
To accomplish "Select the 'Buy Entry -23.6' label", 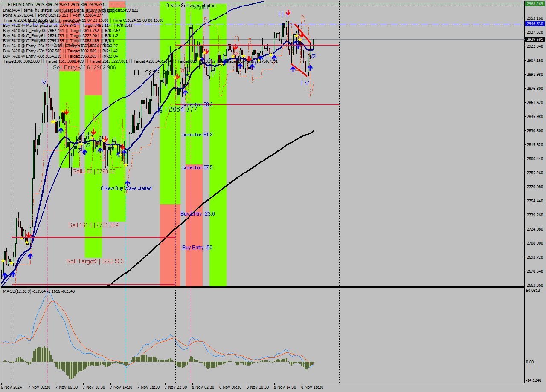I will (x=197, y=213).
